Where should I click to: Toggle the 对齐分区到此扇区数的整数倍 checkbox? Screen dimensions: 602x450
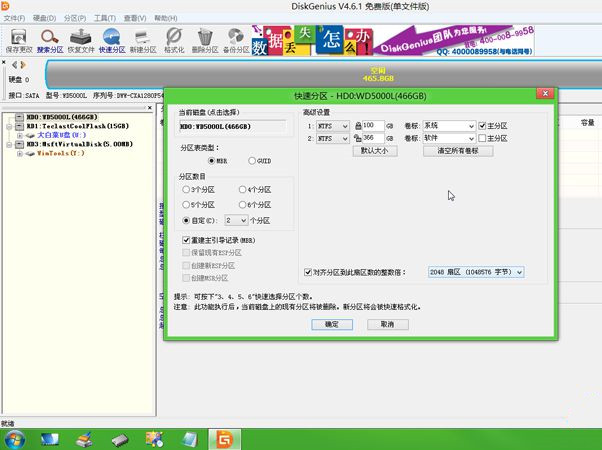pos(308,272)
